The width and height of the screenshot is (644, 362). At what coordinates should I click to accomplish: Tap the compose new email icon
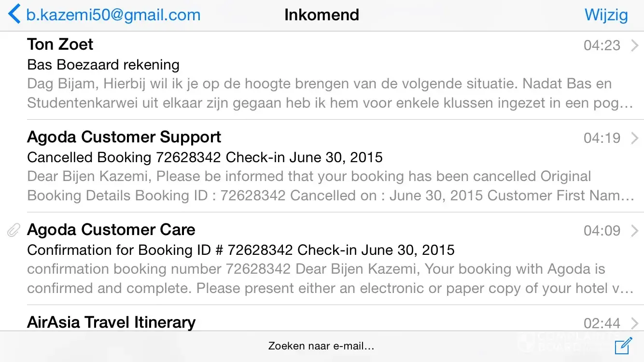(623, 346)
